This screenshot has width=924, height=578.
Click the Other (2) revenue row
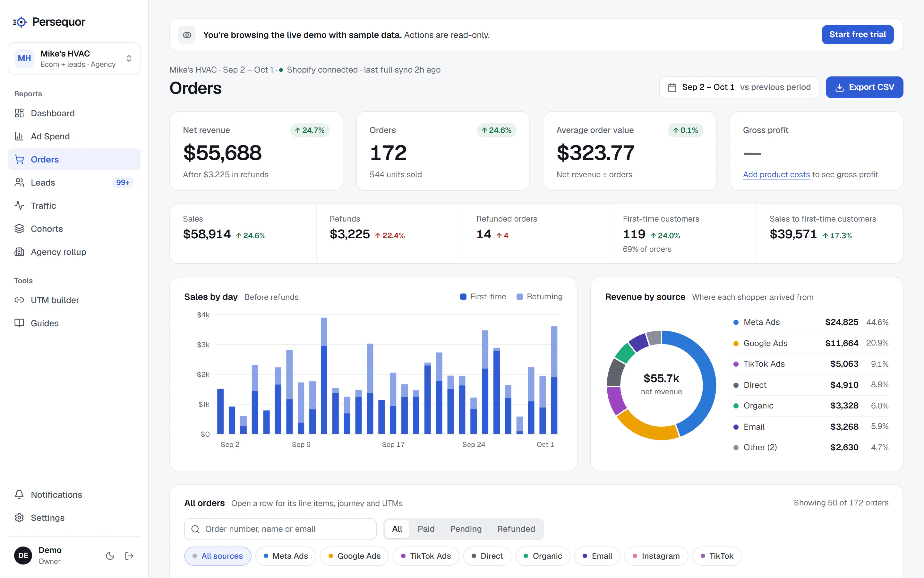point(811,447)
